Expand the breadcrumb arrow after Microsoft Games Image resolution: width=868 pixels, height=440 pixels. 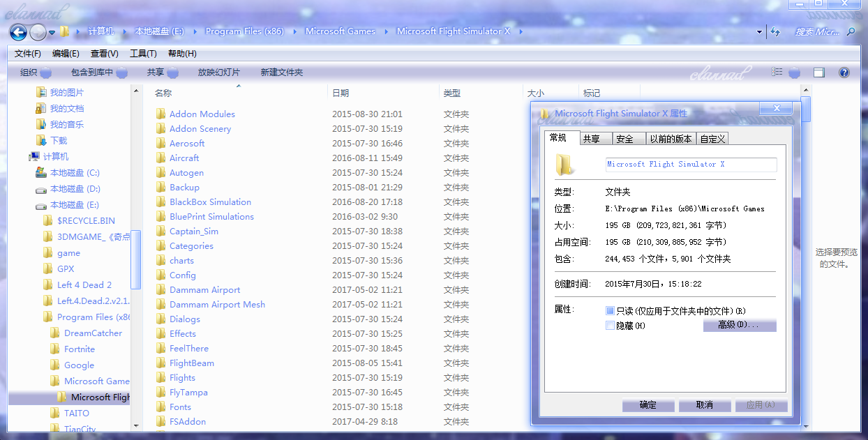tap(386, 31)
